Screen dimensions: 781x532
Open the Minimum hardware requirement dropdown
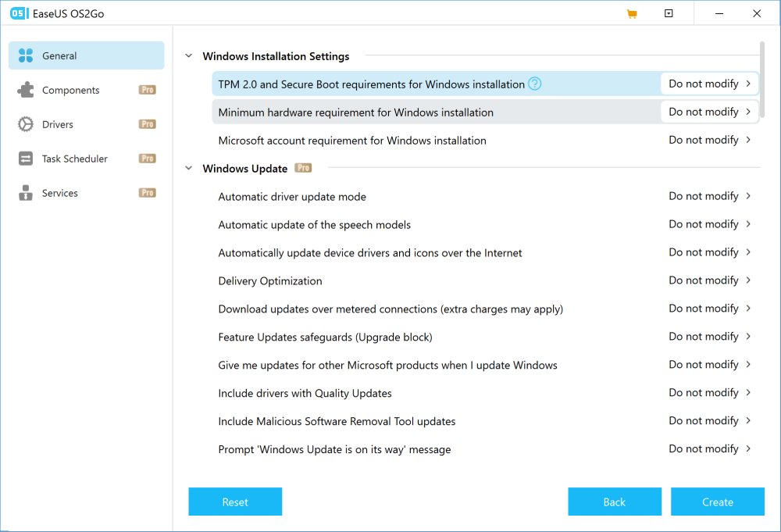click(x=709, y=112)
